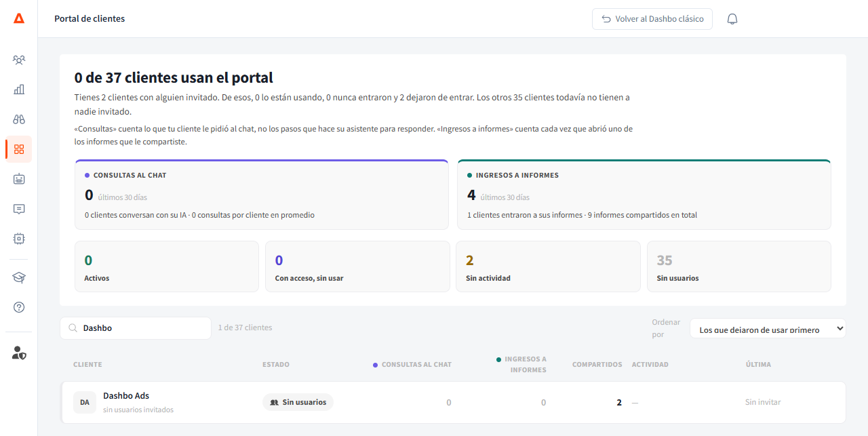Open the question mark help icon

tap(19, 307)
